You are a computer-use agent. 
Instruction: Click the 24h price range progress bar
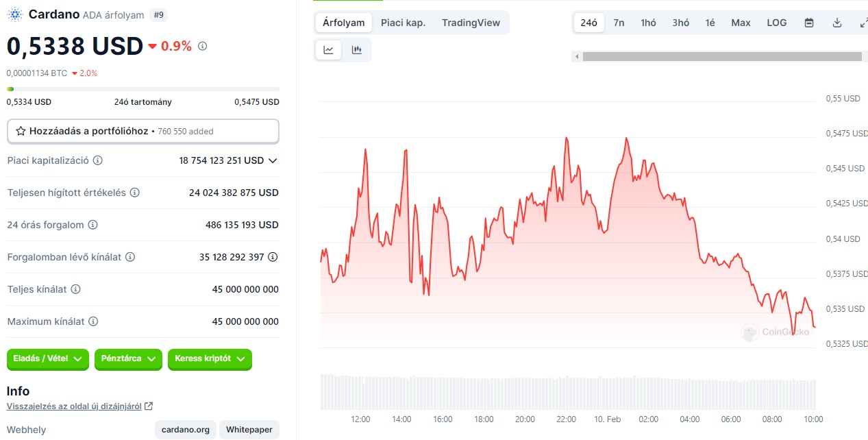click(143, 89)
